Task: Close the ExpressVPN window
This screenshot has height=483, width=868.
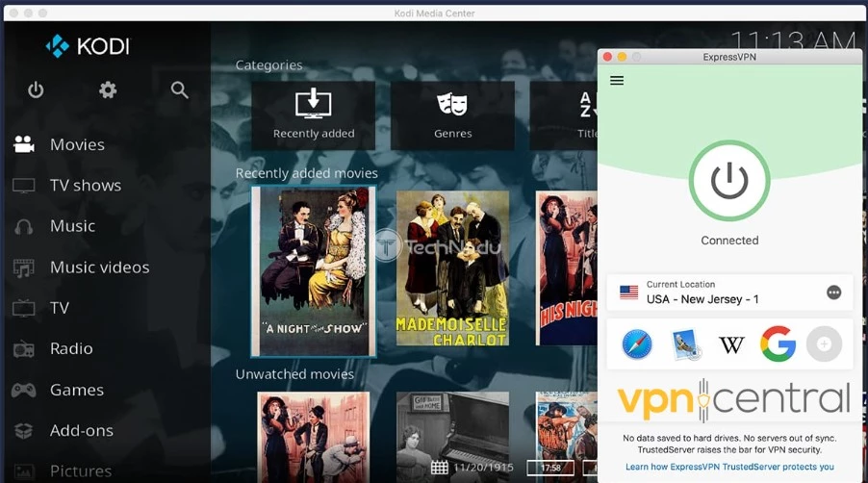Action: [x=607, y=57]
